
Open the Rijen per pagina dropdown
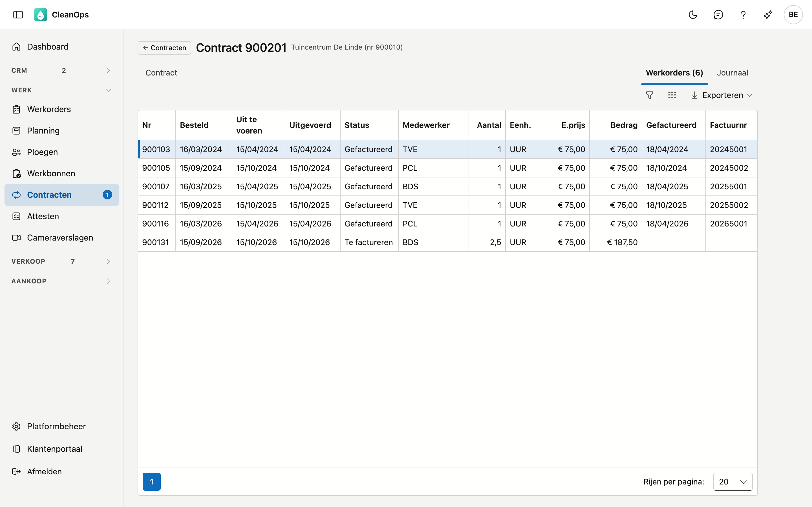(x=733, y=482)
